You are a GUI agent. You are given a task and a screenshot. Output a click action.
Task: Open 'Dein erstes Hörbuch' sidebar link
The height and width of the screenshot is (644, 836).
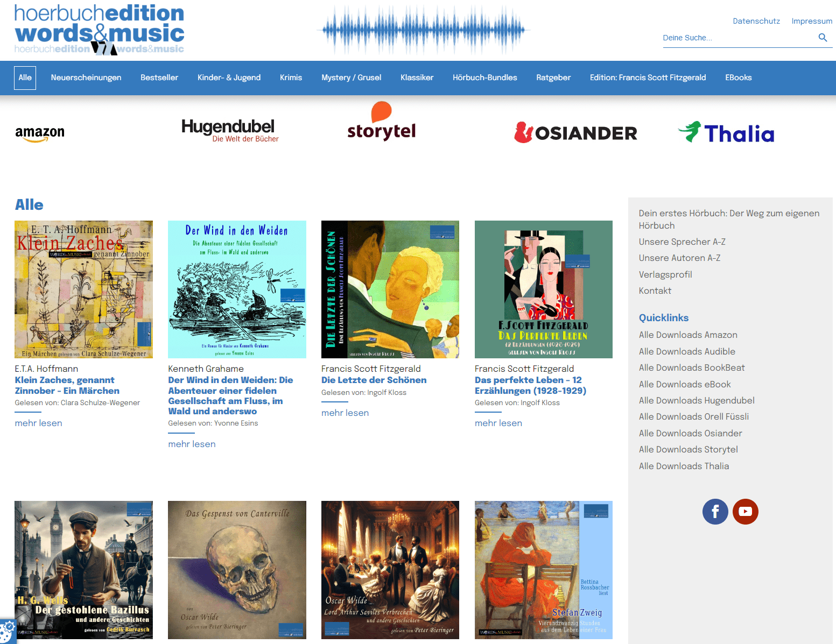click(x=729, y=219)
